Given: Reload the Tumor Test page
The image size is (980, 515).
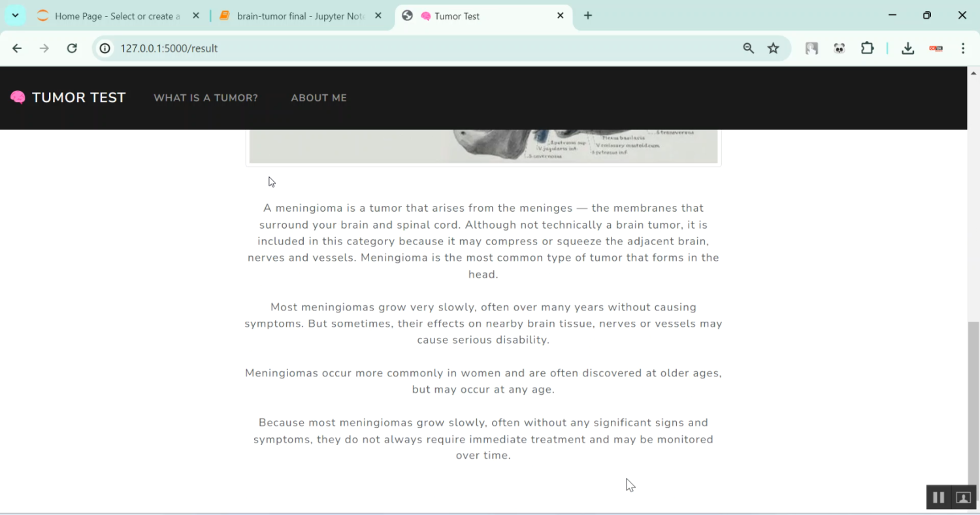Looking at the screenshot, I should point(72,48).
